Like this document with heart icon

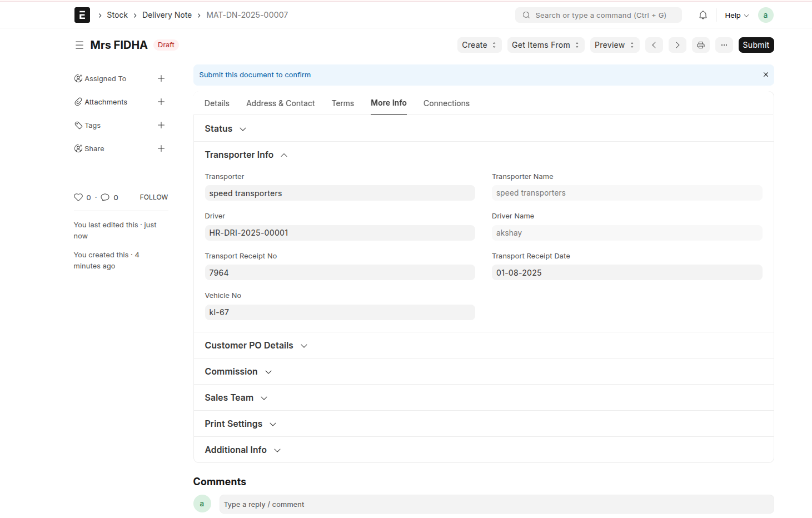tap(78, 197)
